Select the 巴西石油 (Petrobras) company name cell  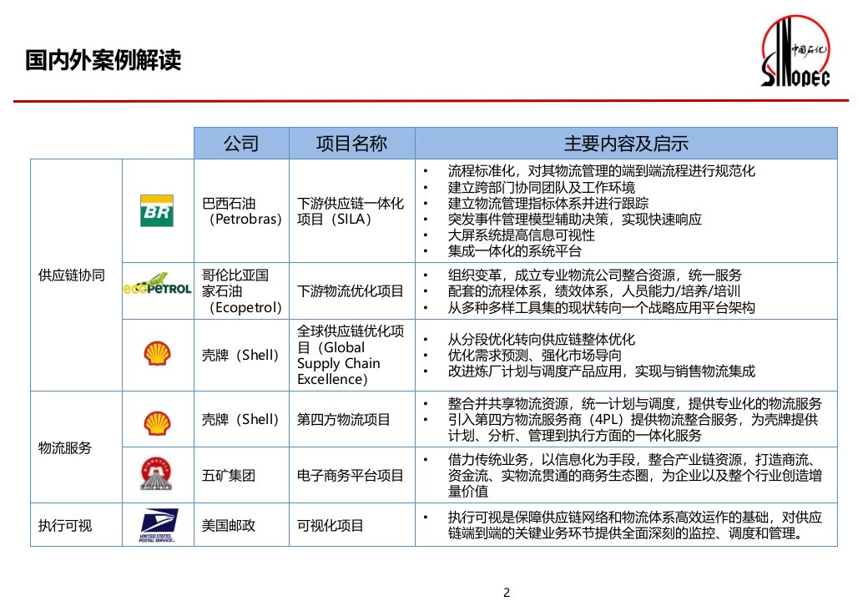pos(241,210)
